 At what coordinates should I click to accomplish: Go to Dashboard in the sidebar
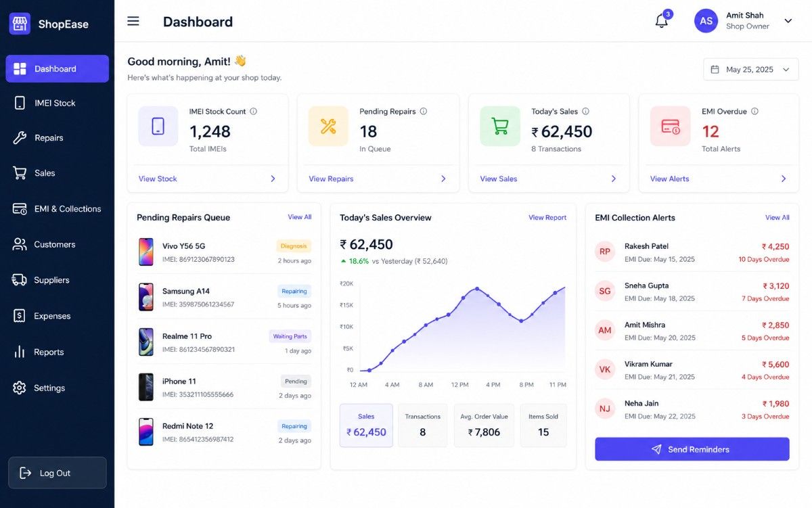tap(58, 69)
